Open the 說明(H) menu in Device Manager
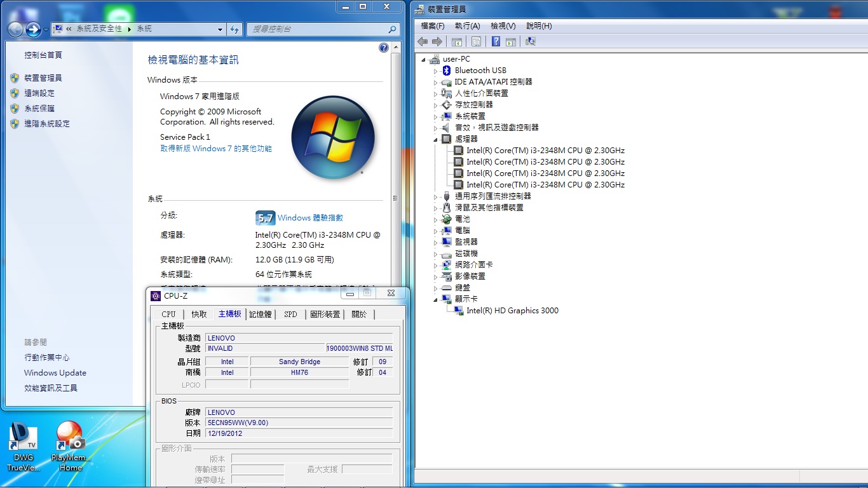868x488 pixels. click(539, 26)
